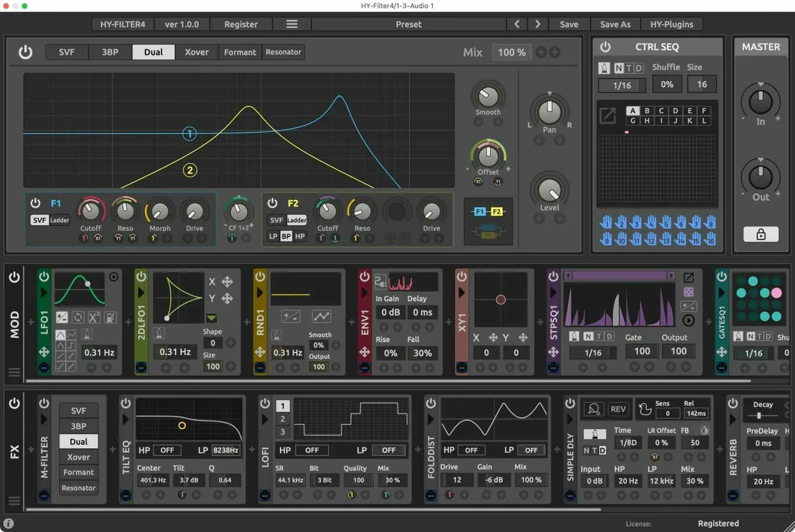Switch to sequence pattern B in CTRL SEQ
Viewport: 795px width, 532px height.
[x=647, y=110]
